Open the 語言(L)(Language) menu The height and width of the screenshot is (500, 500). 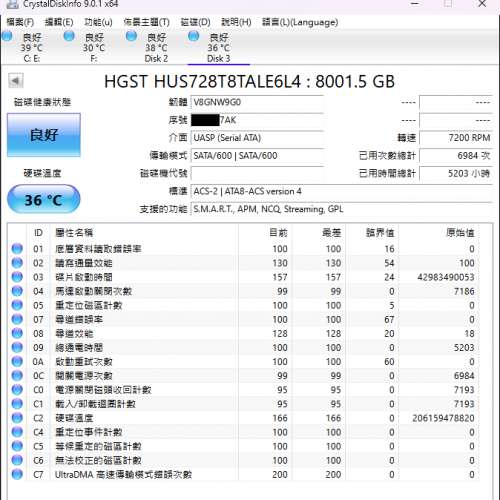coord(300,22)
